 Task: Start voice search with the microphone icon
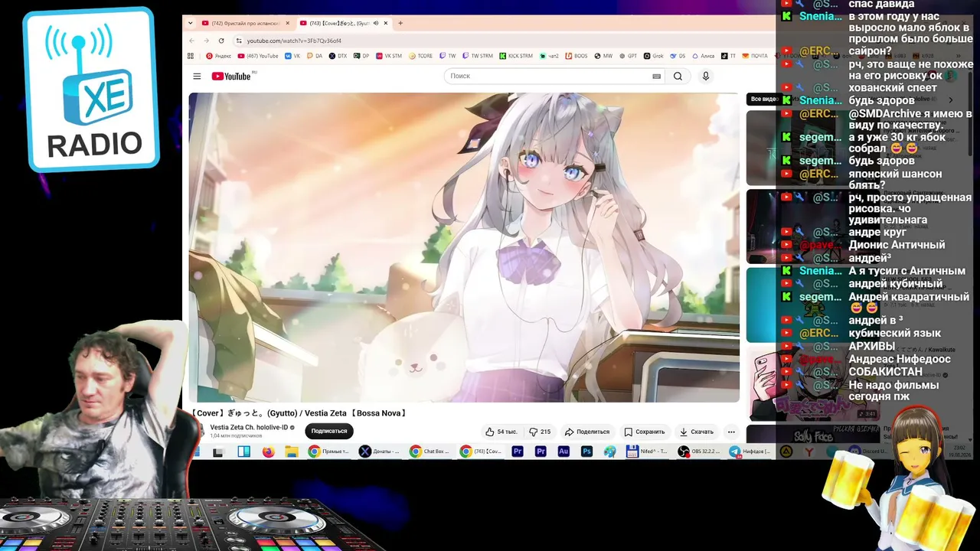pos(706,76)
